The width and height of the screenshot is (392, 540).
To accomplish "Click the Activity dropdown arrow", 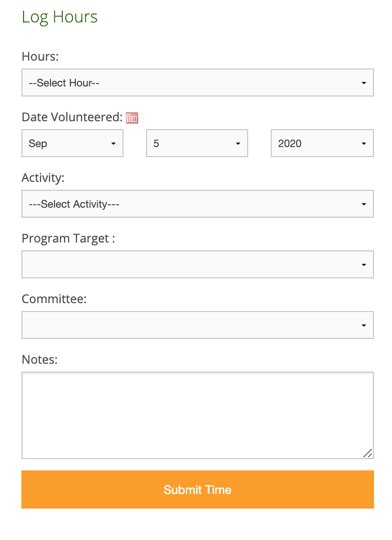I will [x=364, y=204].
